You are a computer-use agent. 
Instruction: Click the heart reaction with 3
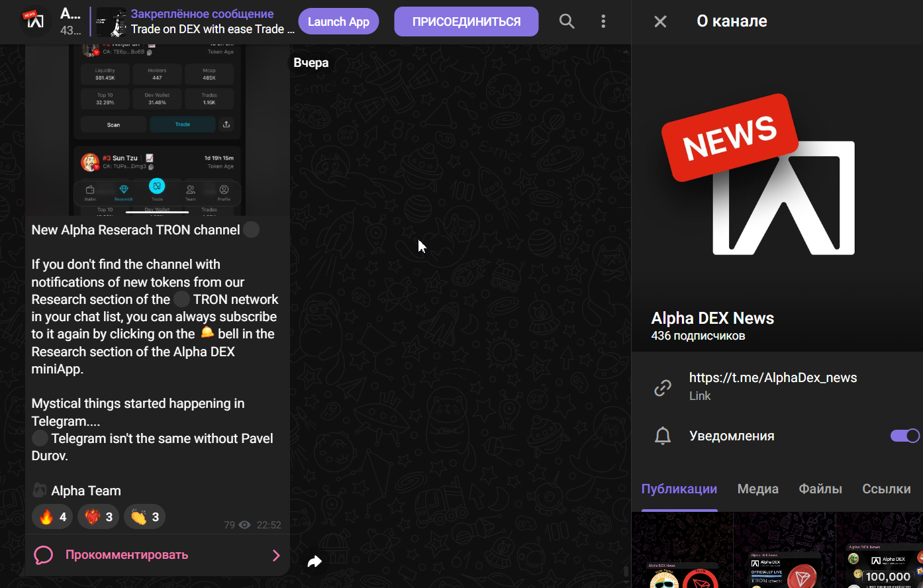pyautogui.click(x=98, y=516)
